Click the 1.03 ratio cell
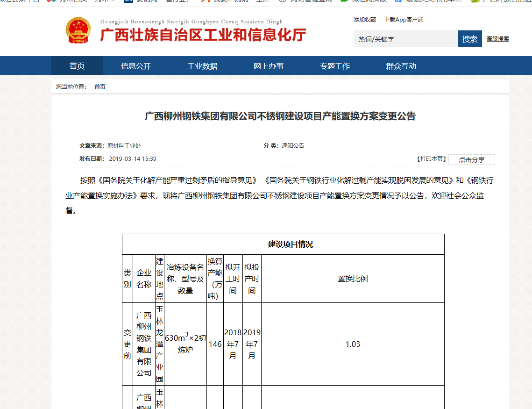 (353, 344)
